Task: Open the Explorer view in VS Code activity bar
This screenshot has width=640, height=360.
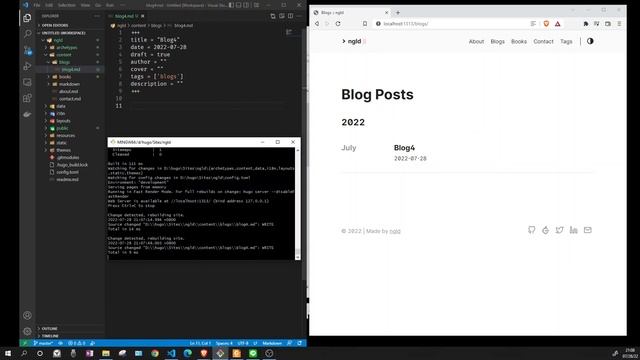Action: pyautogui.click(x=27, y=18)
